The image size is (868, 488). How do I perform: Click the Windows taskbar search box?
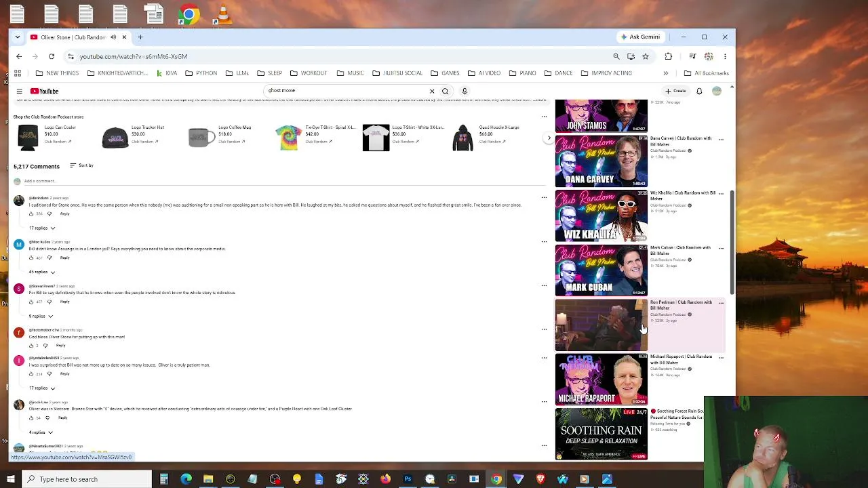tap(86, 479)
